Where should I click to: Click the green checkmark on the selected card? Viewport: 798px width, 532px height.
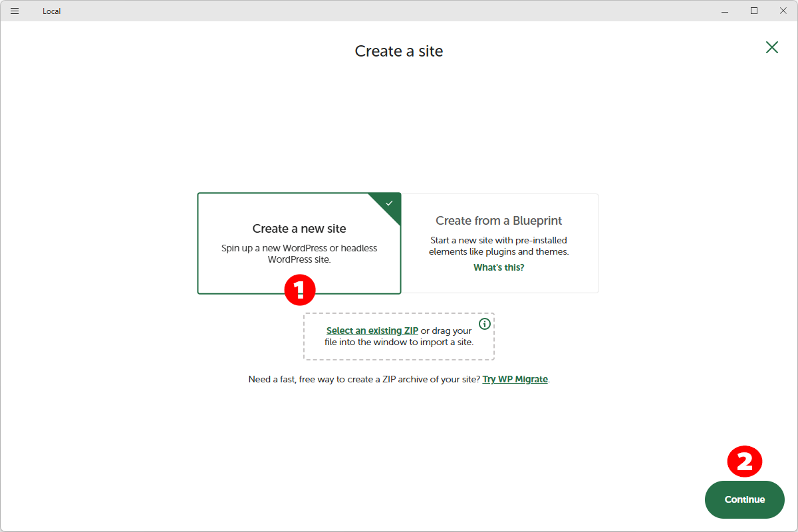[389, 203]
